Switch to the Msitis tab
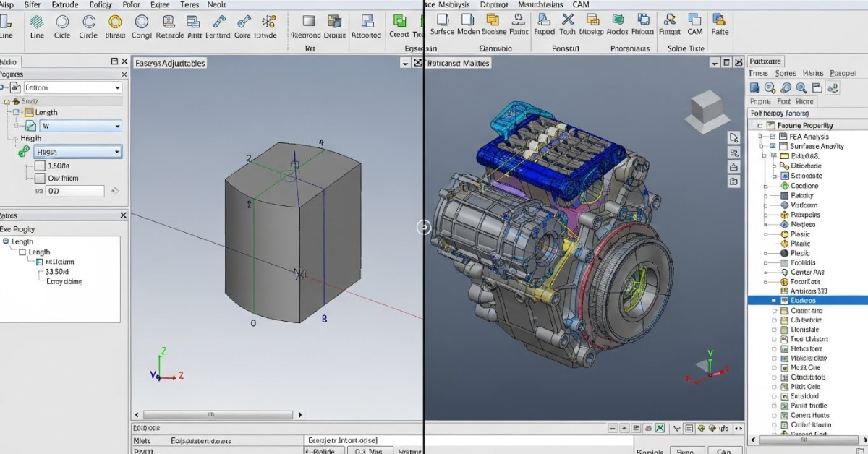The image size is (868, 454). [x=813, y=73]
